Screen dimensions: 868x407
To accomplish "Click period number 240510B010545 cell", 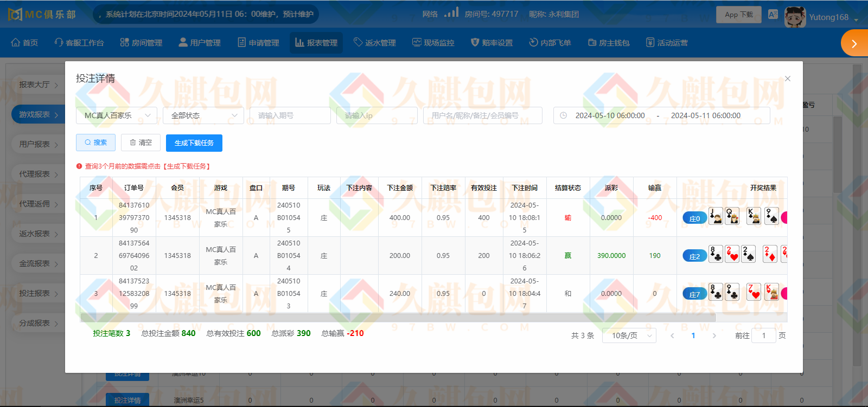I will tap(289, 218).
